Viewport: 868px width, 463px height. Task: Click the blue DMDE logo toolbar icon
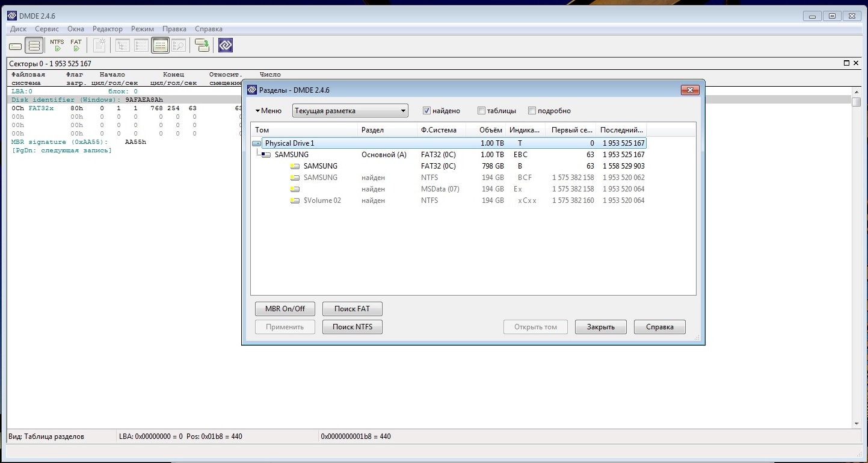(225, 46)
